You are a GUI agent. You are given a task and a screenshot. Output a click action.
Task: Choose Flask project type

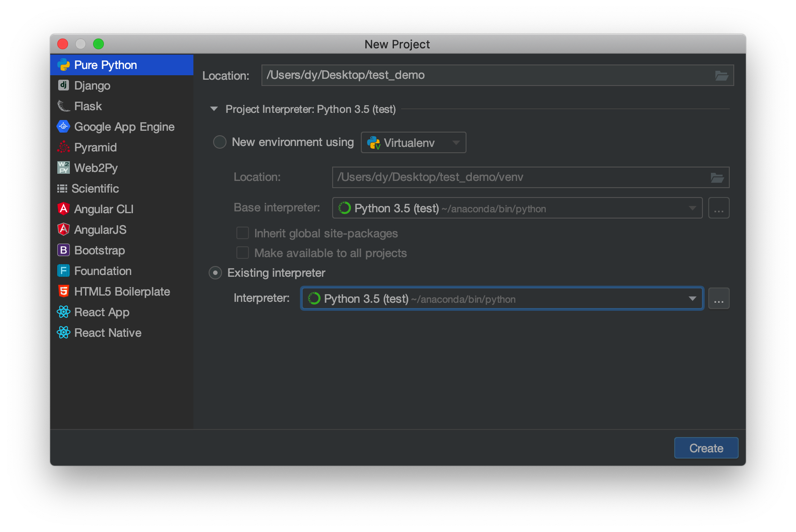[122, 106]
